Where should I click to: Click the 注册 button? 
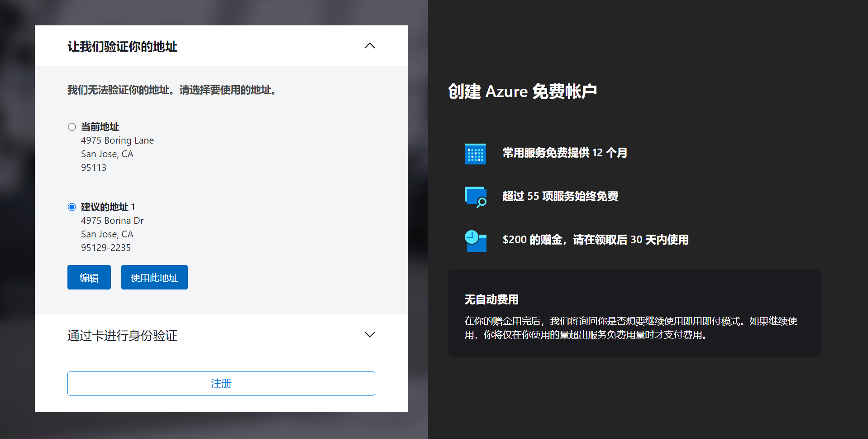click(221, 383)
